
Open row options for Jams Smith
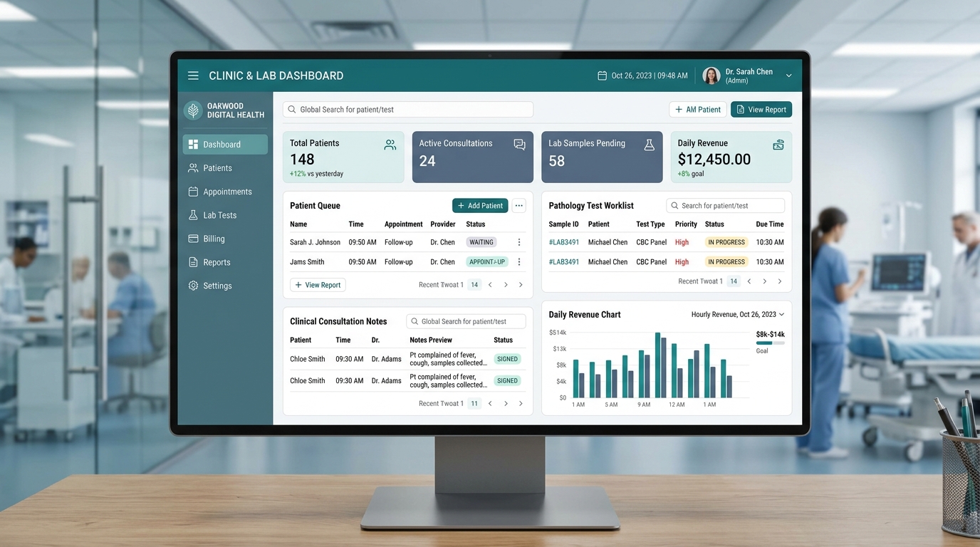tap(519, 262)
